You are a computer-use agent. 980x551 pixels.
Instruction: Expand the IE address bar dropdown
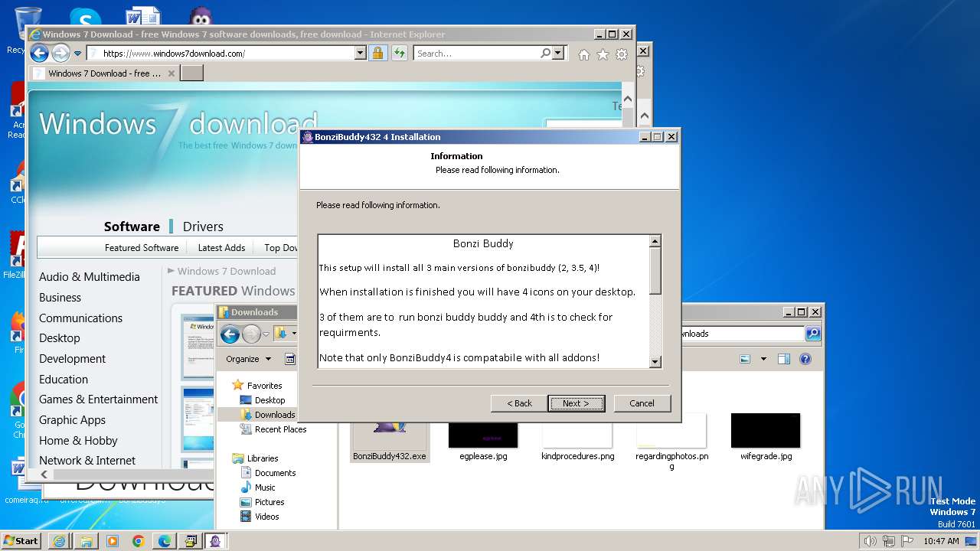click(360, 54)
